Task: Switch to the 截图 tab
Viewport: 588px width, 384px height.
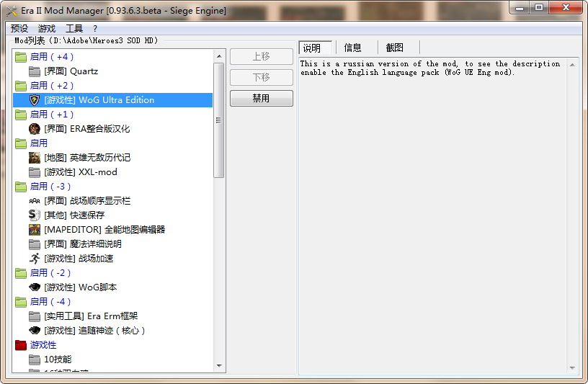Action: pyautogui.click(x=394, y=48)
